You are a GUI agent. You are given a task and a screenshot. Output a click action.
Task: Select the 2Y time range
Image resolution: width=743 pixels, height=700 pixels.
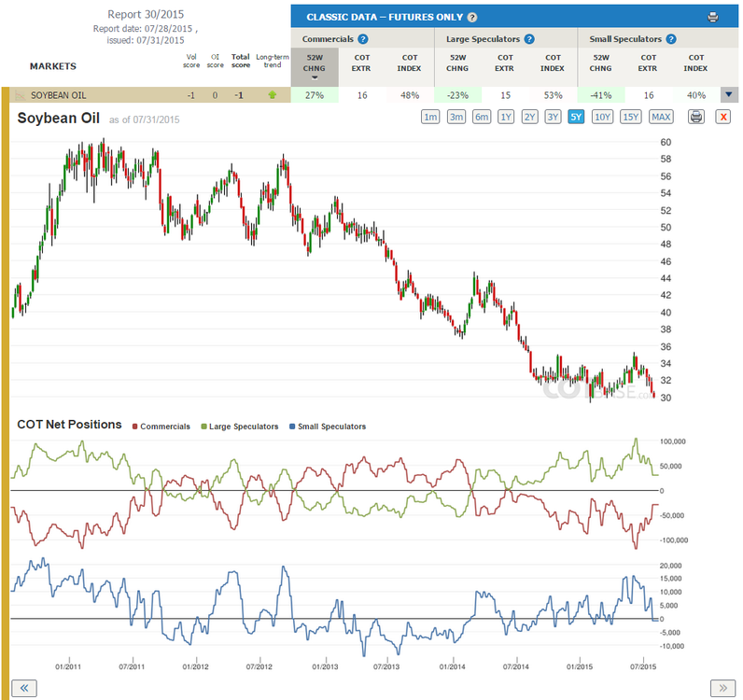coord(530,117)
